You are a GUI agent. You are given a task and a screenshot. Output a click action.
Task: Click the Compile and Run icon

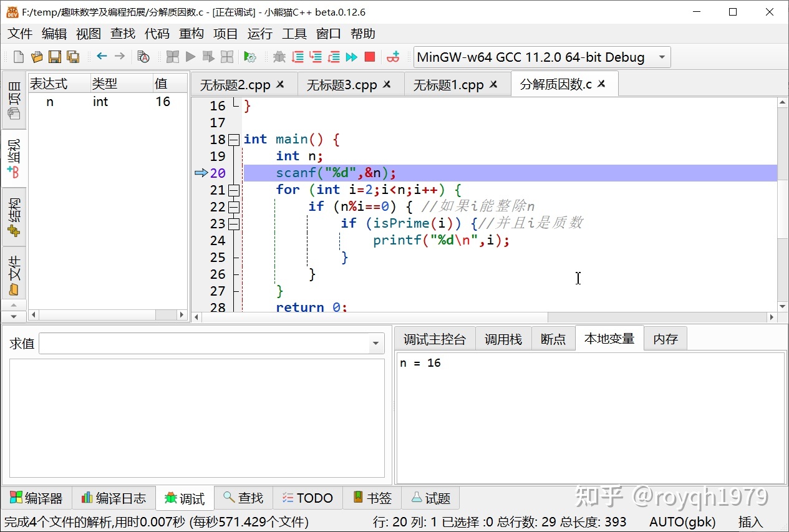click(x=208, y=57)
